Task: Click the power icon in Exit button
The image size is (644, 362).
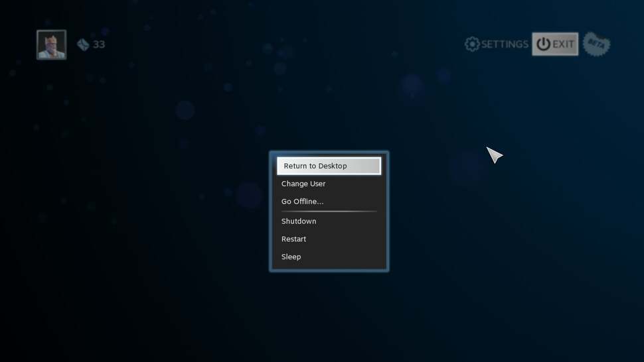Action: click(543, 44)
